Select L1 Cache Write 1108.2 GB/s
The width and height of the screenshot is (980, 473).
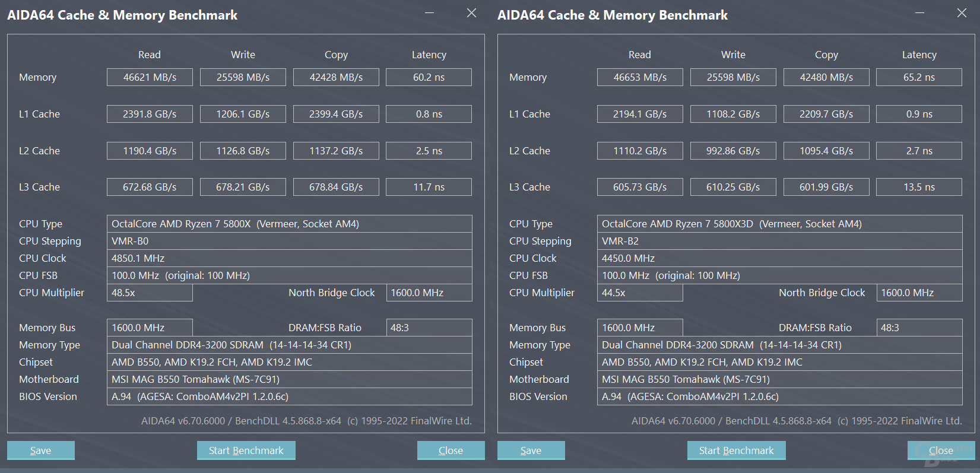click(733, 114)
